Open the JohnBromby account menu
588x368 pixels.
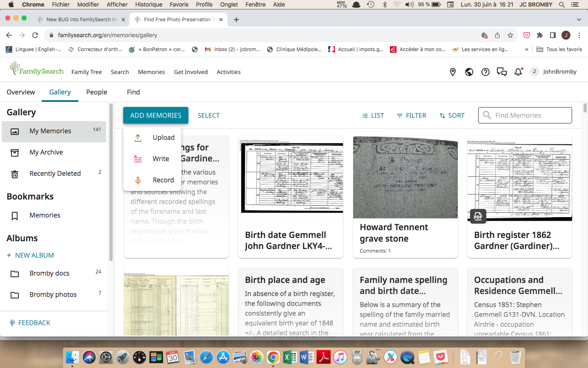click(x=554, y=72)
